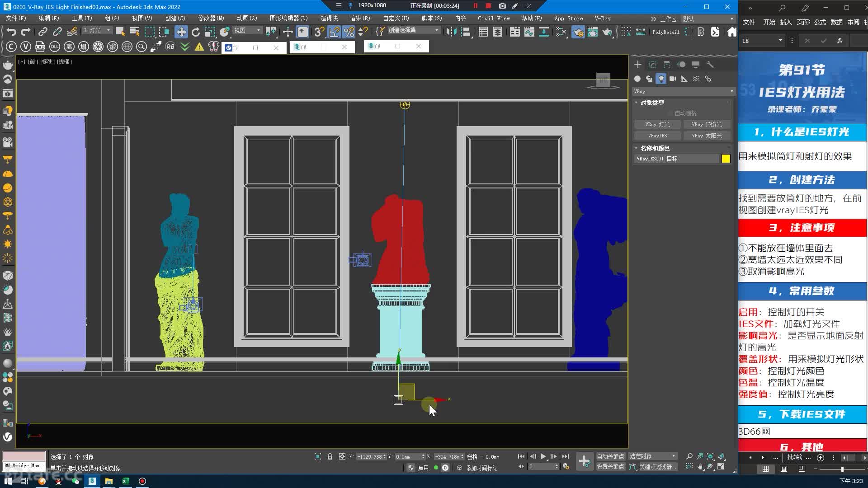
Task: Open the V-Ray menu
Action: tap(603, 19)
